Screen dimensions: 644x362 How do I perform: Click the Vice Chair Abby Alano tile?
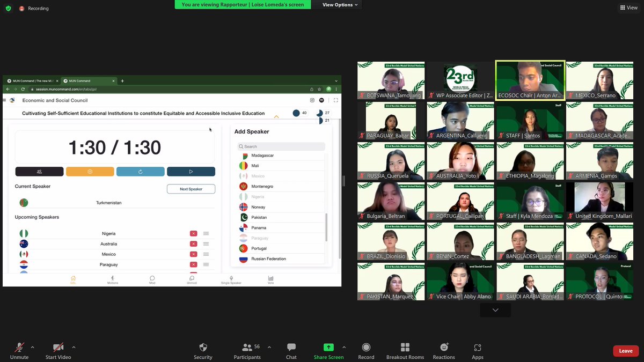(460, 282)
